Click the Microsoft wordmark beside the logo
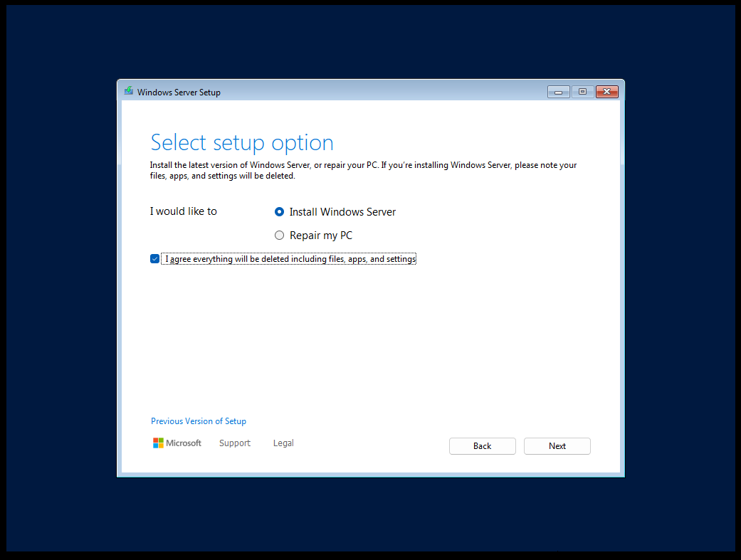Screen dimensions: 741x560 click(184, 443)
